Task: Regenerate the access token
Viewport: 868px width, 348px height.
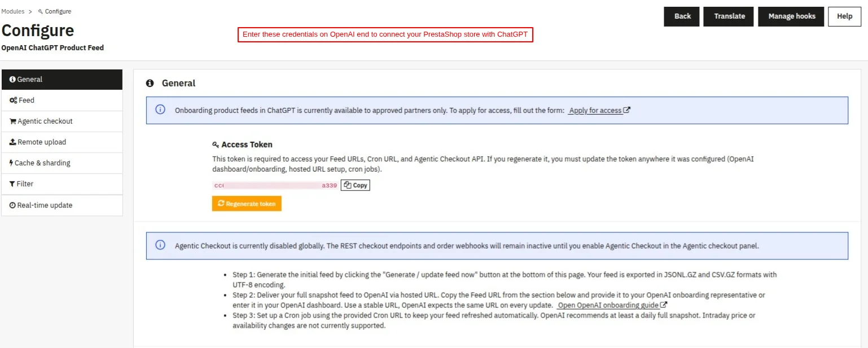Action: click(x=247, y=204)
